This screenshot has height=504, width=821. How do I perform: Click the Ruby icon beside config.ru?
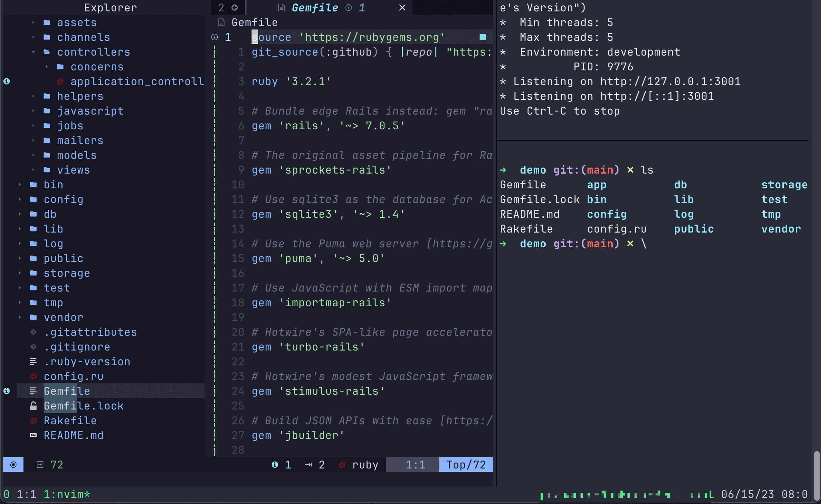coord(33,376)
